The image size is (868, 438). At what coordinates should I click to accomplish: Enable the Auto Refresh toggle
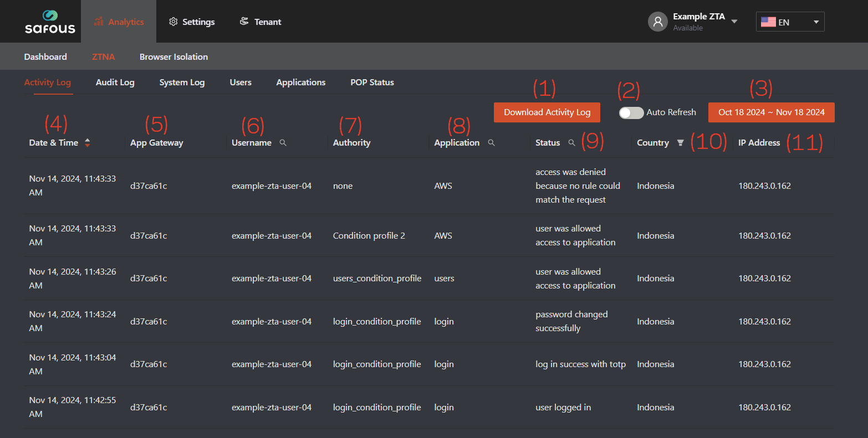631,112
